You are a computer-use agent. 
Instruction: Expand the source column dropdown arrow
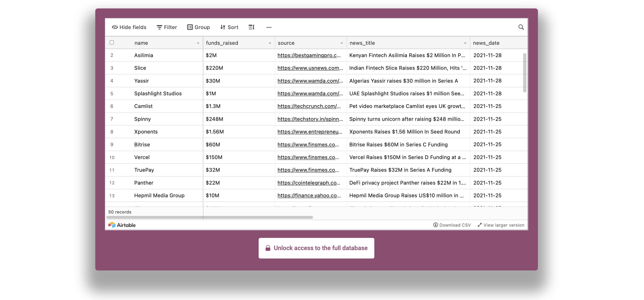[341, 43]
